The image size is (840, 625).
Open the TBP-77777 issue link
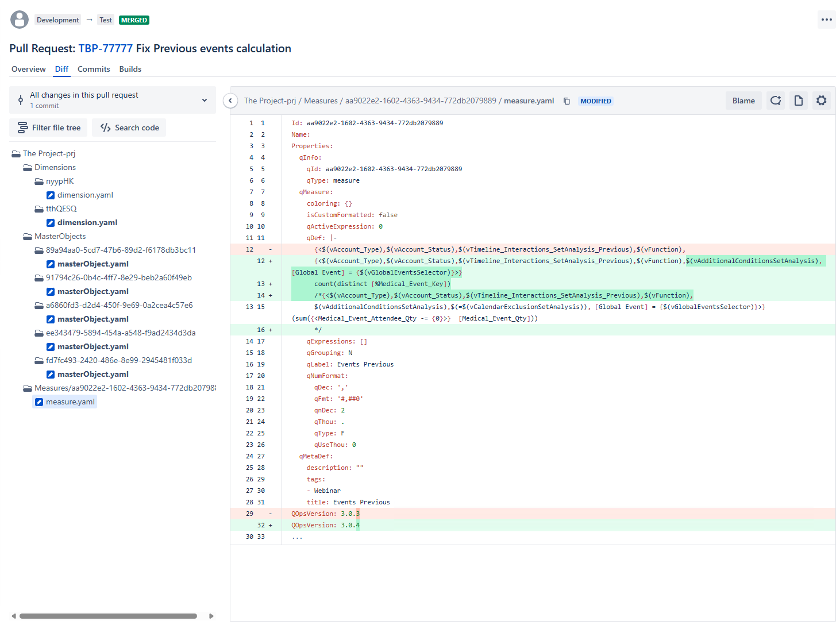click(x=106, y=48)
